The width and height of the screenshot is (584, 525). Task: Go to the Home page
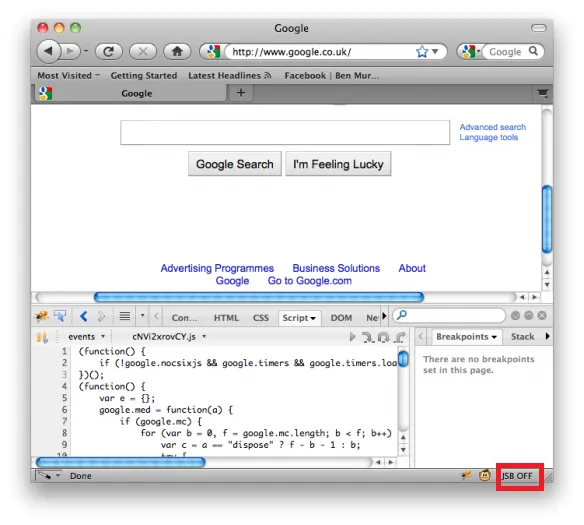(x=177, y=51)
